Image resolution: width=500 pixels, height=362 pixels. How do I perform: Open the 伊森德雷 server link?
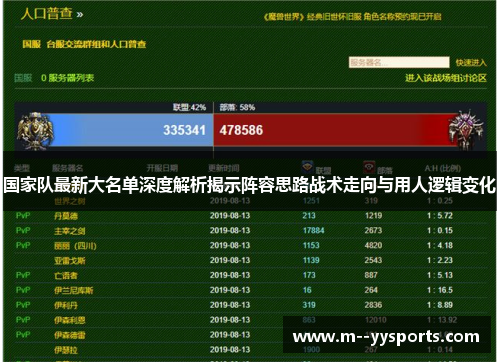coord(70,335)
